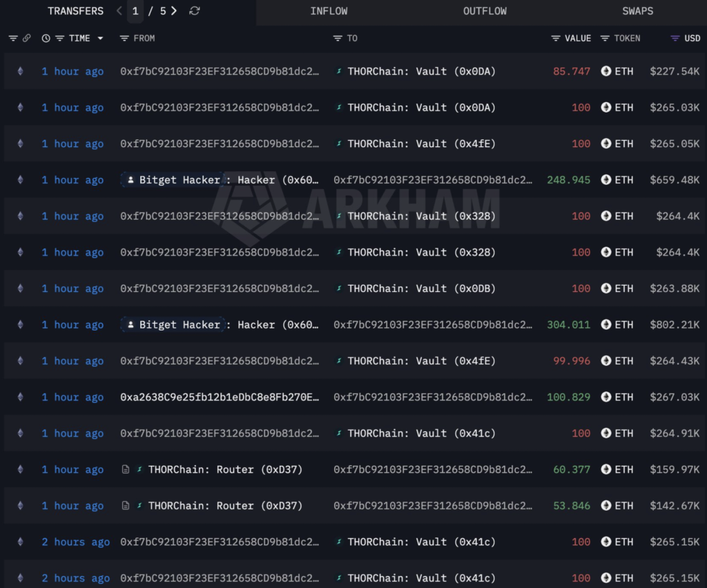This screenshot has height=588, width=707.
Task: Click Ethereum chain icon on the 60.377 ETH row
Action: pos(20,469)
